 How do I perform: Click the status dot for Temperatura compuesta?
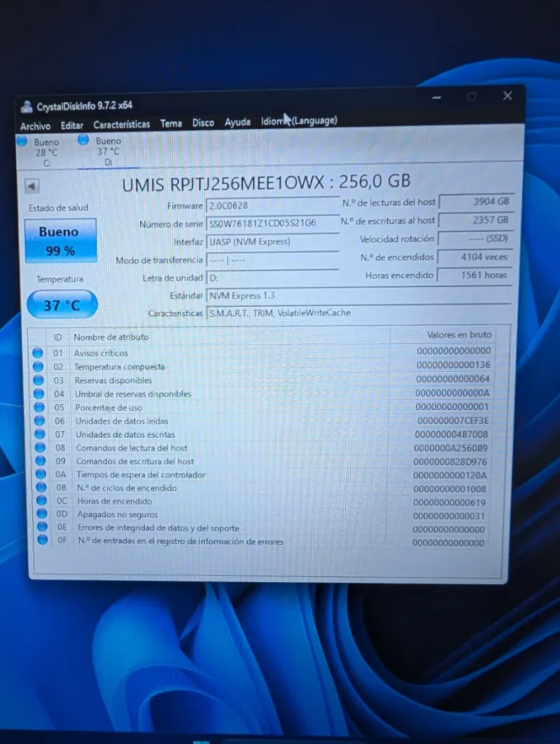tap(38, 366)
